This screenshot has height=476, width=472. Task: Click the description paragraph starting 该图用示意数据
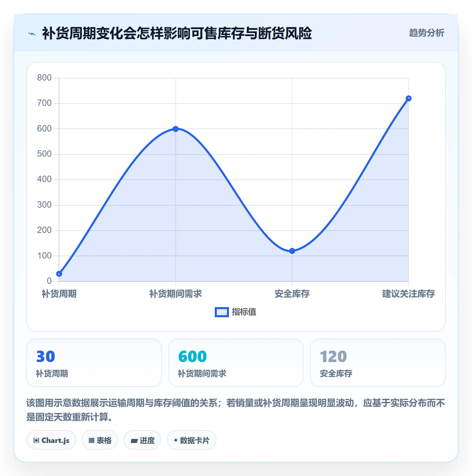pyautogui.click(x=236, y=410)
